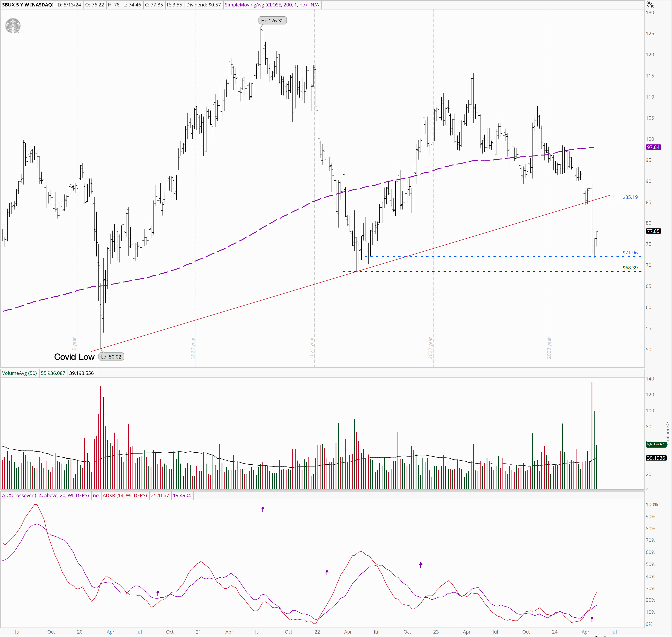Click the L: 74.46 low value
The image size is (672, 637).
[132, 5]
